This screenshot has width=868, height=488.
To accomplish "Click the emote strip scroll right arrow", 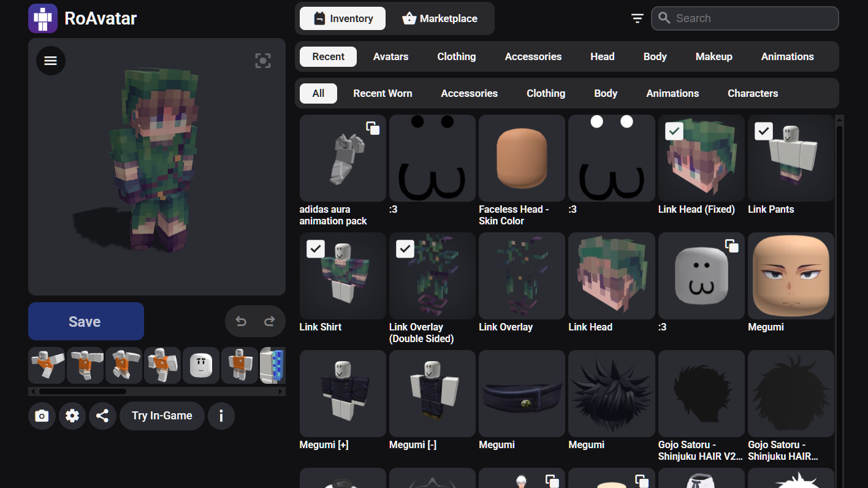I will pos(281,391).
